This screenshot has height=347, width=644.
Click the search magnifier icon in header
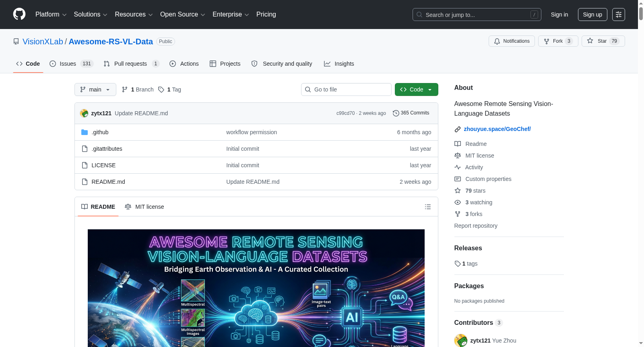point(419,15)
